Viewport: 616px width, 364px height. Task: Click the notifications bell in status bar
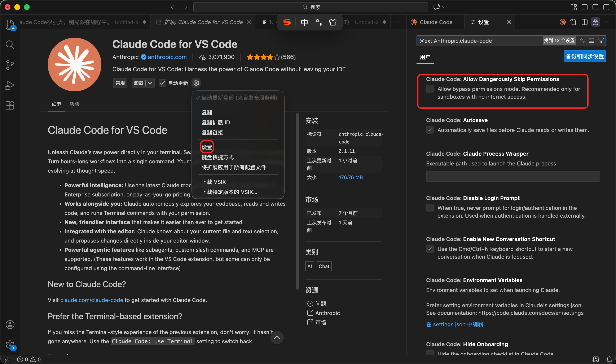pyautogui.click(x=609, y=359)
